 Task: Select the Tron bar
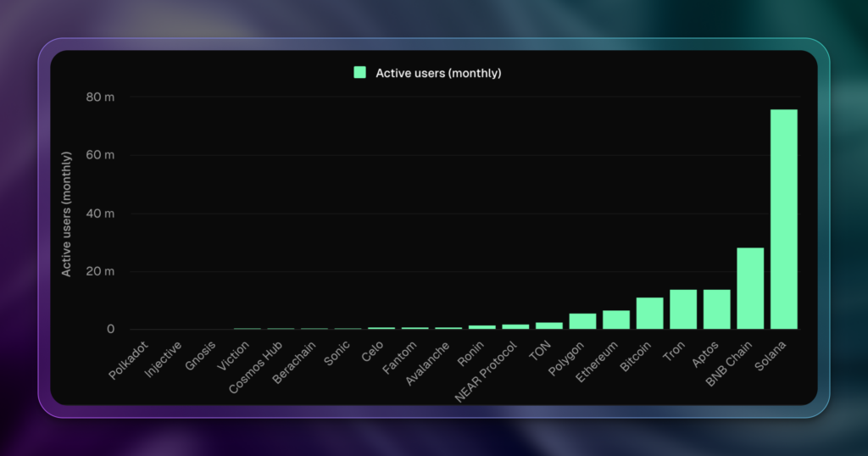click(x=683, y=309)
